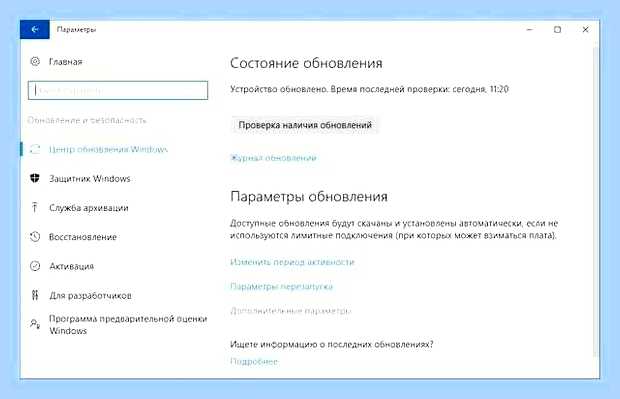Click the Служба архивации upload arrow icon
The height and width of the screenshot is (399, 620).
point(35,207)
